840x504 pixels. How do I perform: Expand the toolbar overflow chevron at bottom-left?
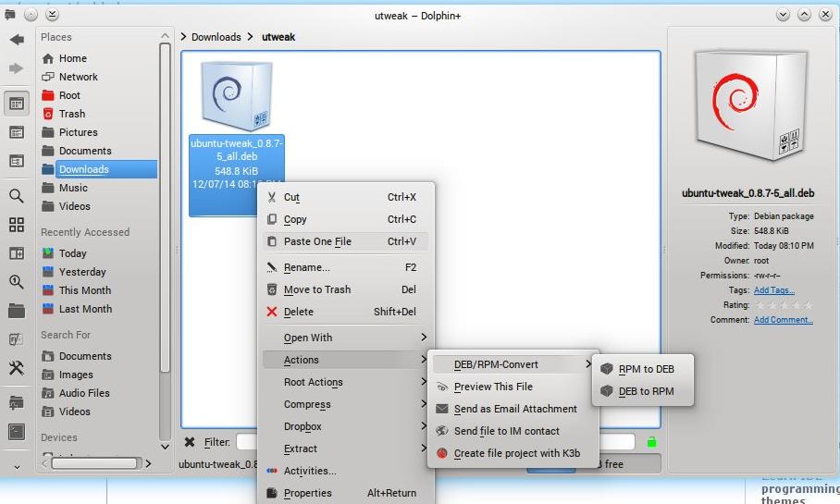[x=17, y=467]
